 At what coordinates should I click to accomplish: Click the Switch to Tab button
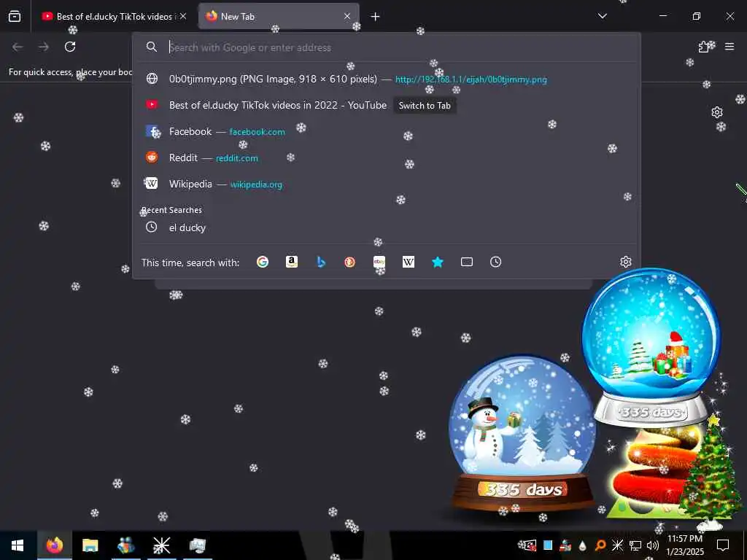tap(425, 106)
